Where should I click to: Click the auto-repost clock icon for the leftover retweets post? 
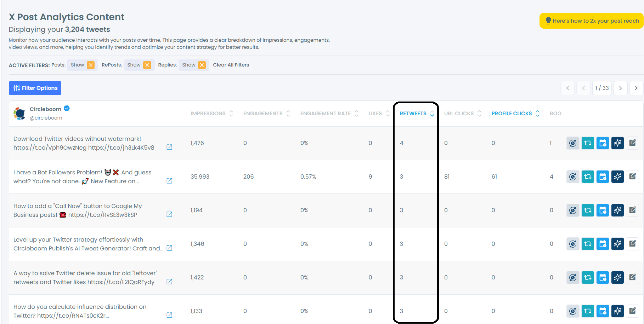click(573, 278)
